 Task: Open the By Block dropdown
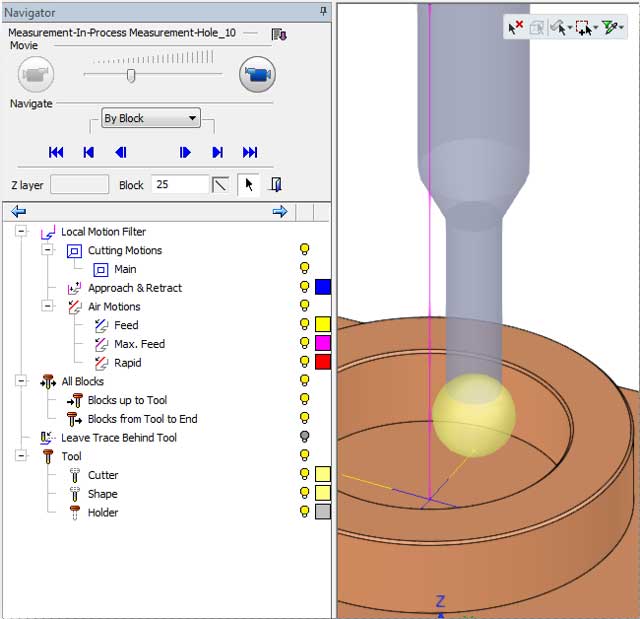click(151, 118)
